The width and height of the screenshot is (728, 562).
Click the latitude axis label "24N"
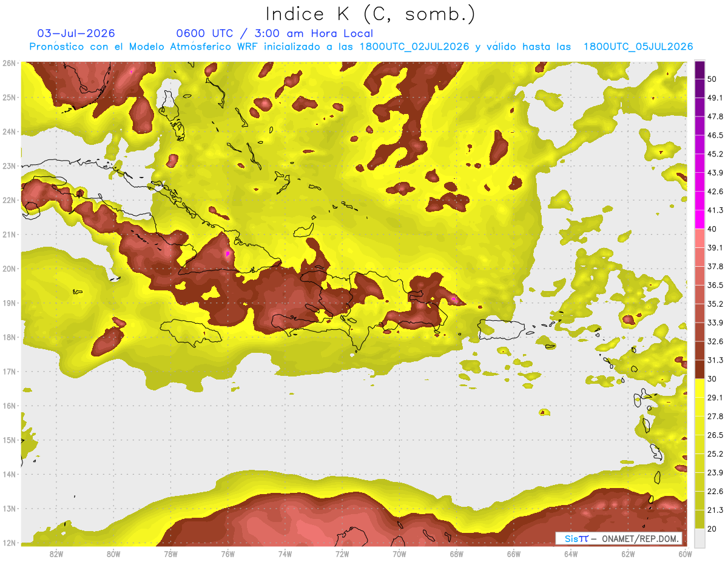pyautogui.click(x=9, y=132)
